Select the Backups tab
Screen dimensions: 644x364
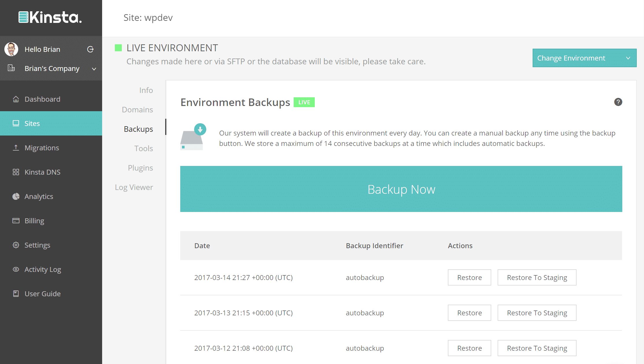138,129
